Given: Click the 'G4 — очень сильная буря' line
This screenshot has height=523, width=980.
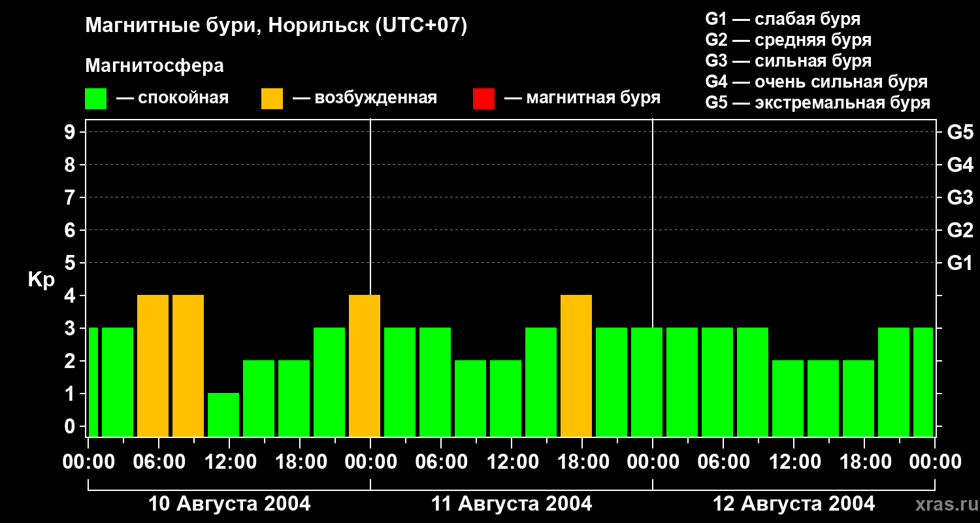Looking at the screenshot, I should [817, 82].
